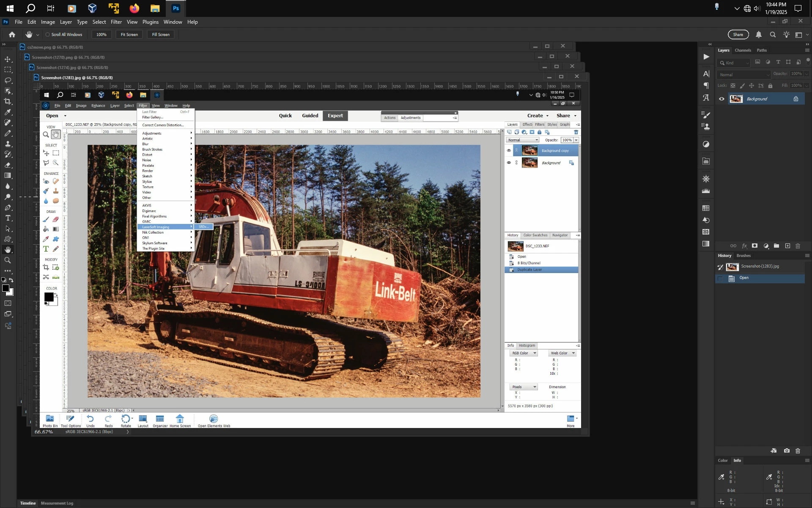The height and width of the screenshot is (508, 812).
Task: Click the Fit Screen button
Action: click(x=129, y=35)
